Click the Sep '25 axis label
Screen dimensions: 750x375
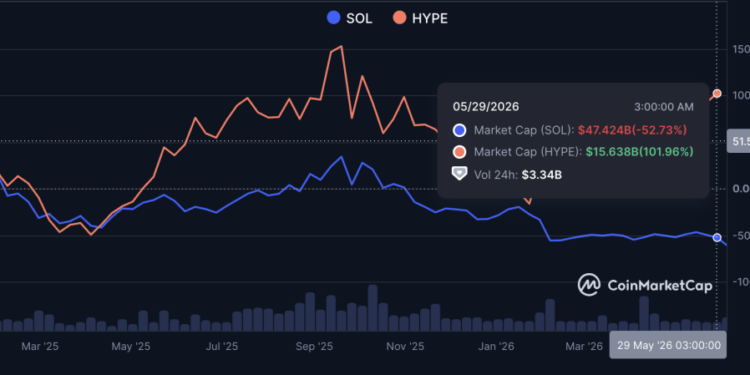314,346
